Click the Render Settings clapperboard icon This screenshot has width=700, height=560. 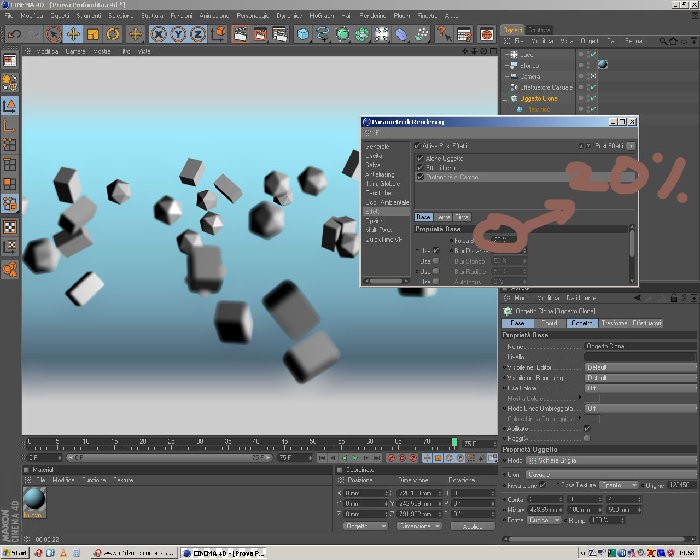280,34
